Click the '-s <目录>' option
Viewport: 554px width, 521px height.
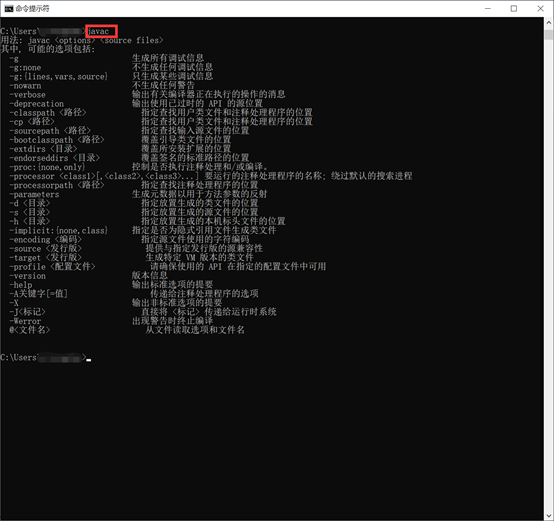point(30,212)
